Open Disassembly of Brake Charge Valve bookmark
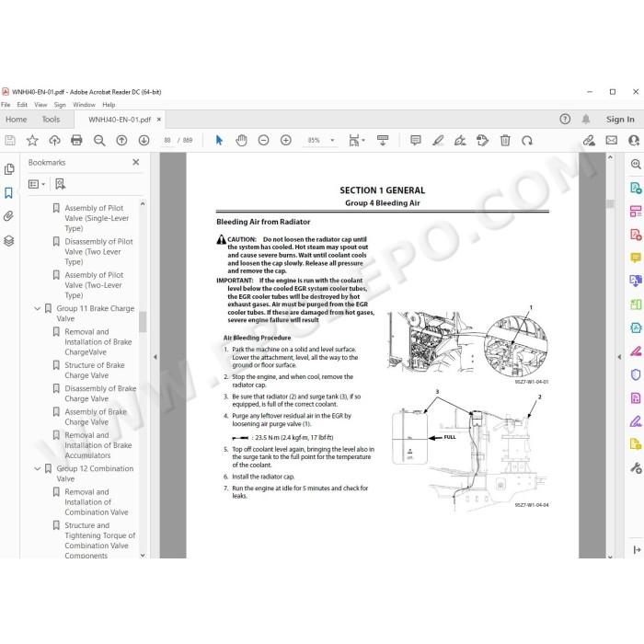This screenshot has height=644, width=644. [x=100, y=394]
